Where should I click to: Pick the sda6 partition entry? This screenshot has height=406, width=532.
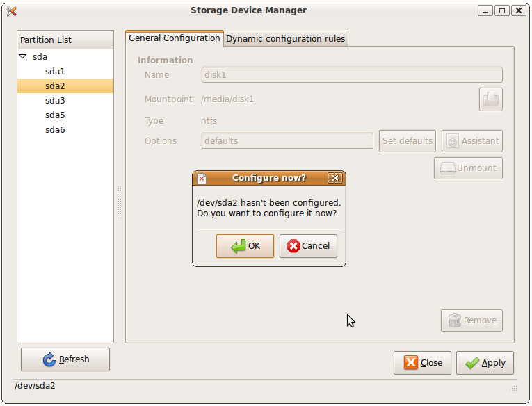55,130
